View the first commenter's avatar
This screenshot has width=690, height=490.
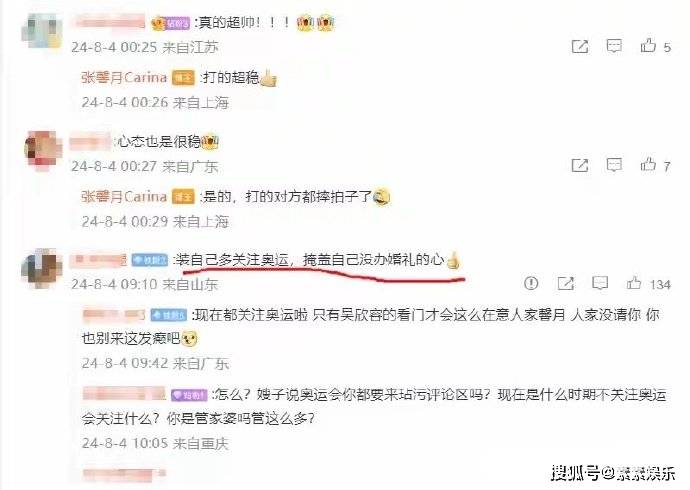tap(41, 30)
